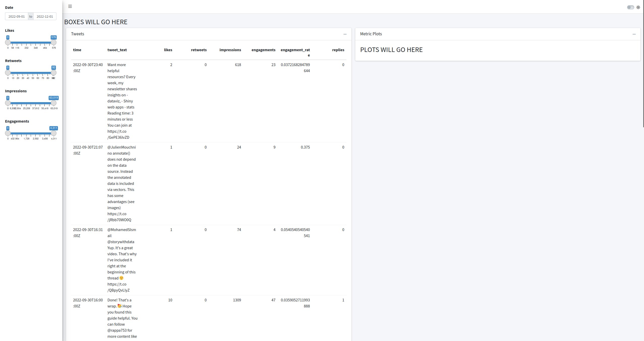
Task: Toggle the sidebar with the hamburger icon
Action: pos(70,6)
